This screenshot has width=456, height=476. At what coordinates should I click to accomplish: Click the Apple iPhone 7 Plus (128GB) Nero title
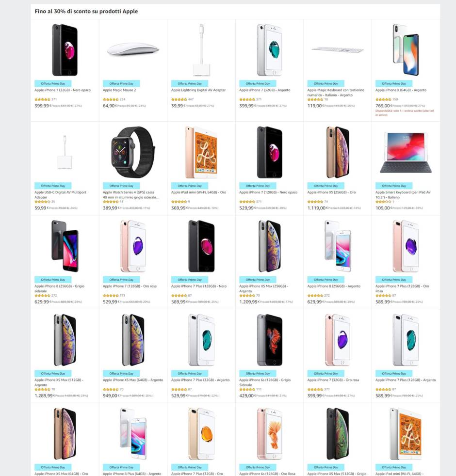click(199, 286)
